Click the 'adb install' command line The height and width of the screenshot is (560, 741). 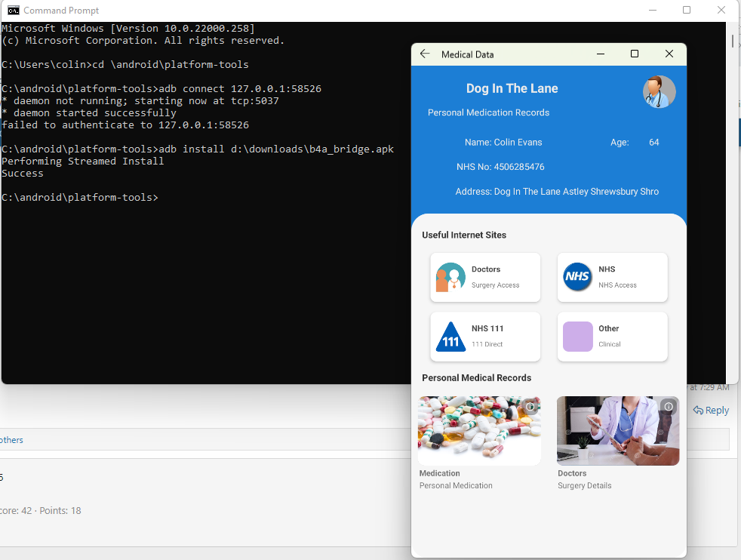tap(198, 149)
